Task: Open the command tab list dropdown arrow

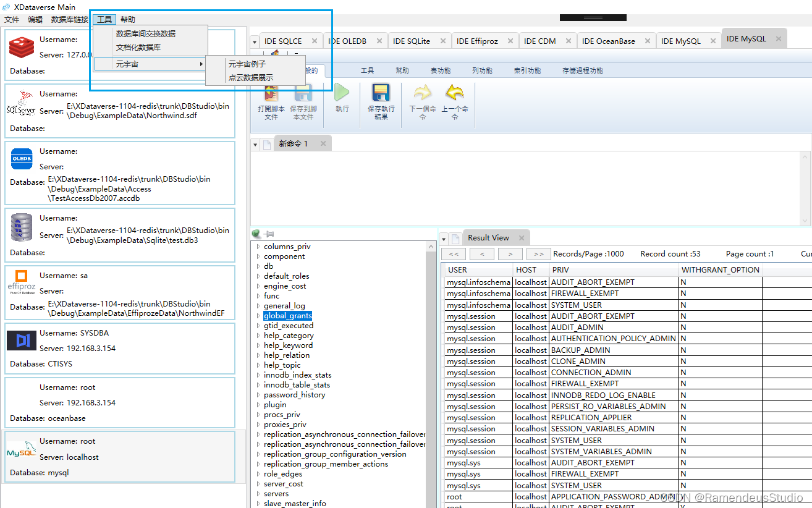Action: point(255,145)
